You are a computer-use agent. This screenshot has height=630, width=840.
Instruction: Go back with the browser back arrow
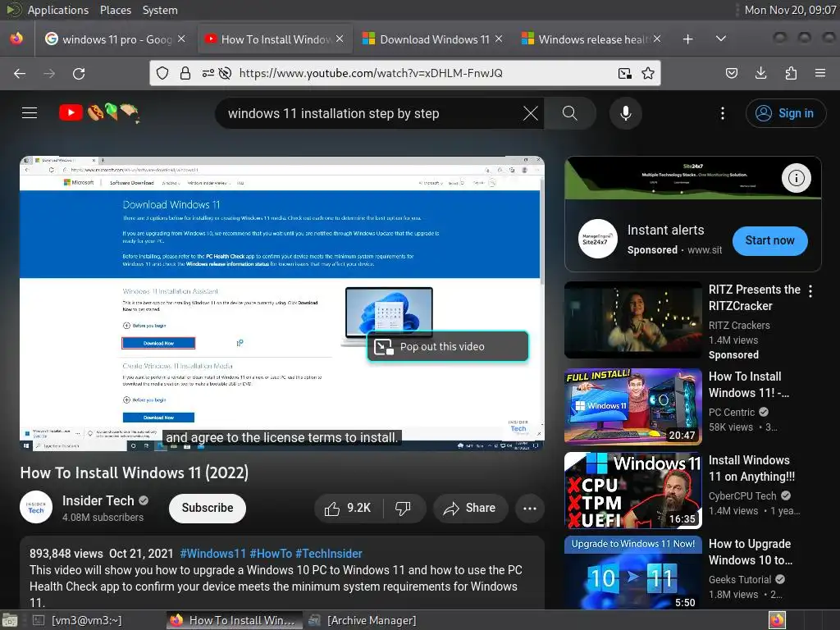coord(20,73)
